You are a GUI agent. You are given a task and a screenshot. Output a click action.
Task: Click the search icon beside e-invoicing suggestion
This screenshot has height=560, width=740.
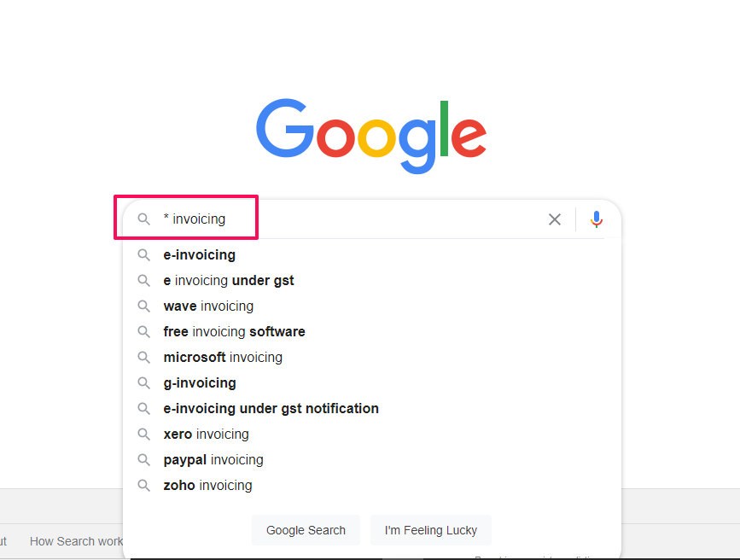click(144, 255)
